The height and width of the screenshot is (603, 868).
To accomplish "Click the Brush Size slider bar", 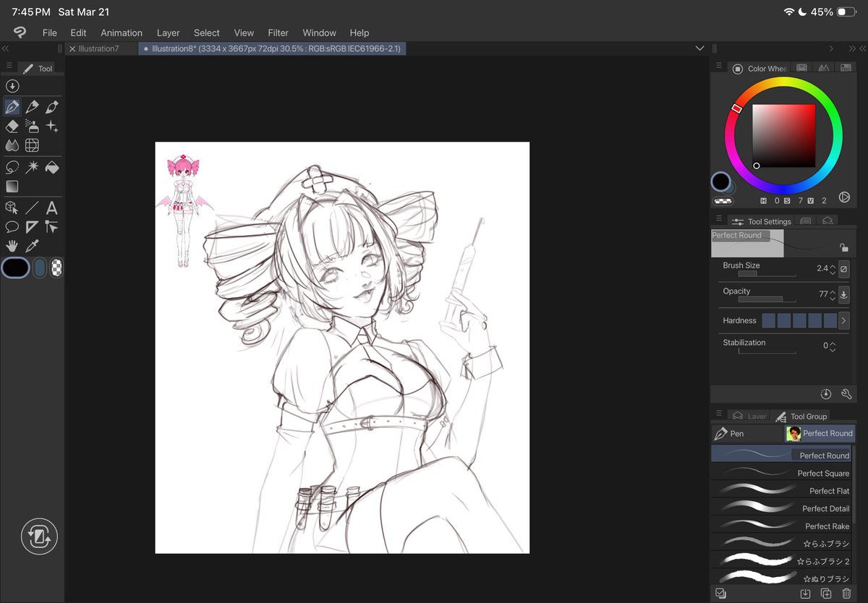I will (767, 274).
